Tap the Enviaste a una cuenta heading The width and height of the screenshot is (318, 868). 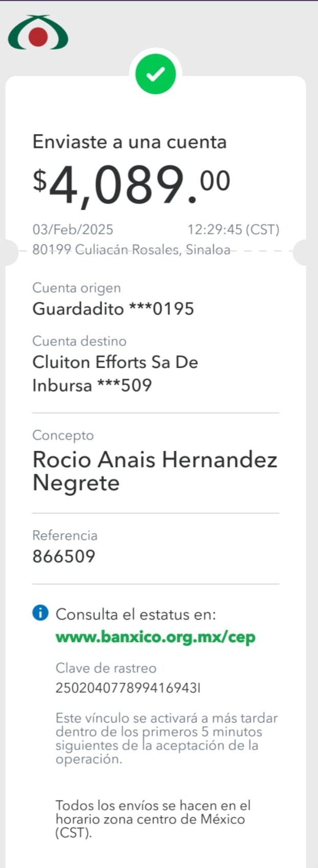pos(130,142)
